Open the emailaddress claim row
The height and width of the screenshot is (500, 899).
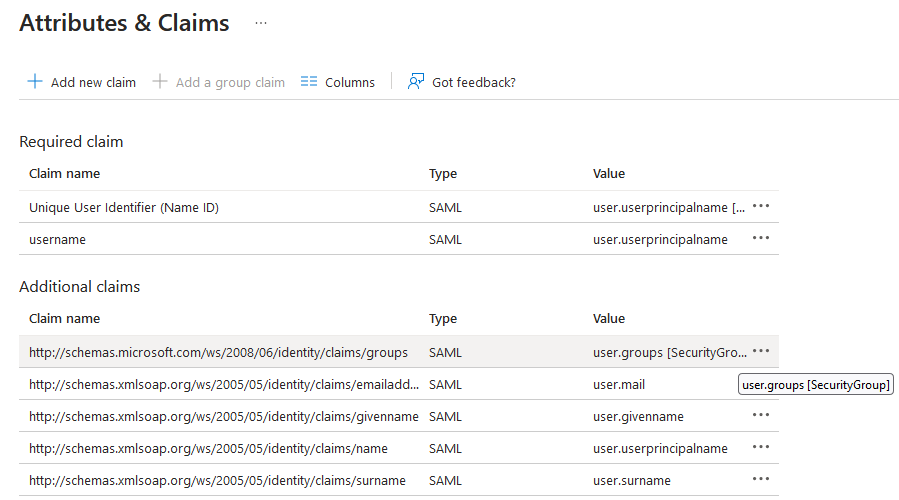pos(224,384)
